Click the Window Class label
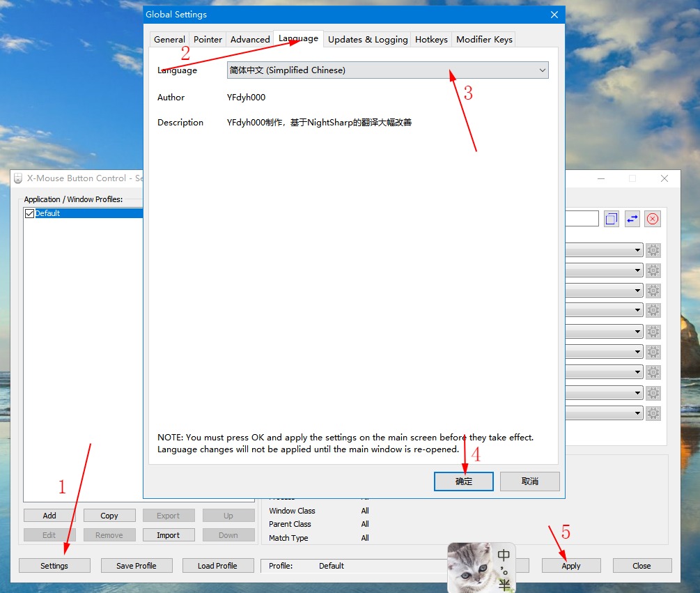The image size is (700, 593). (x=292, y=510)
